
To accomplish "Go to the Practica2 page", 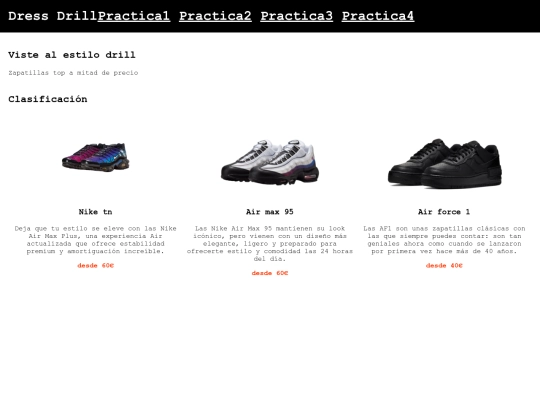I will tap(215, 16).
